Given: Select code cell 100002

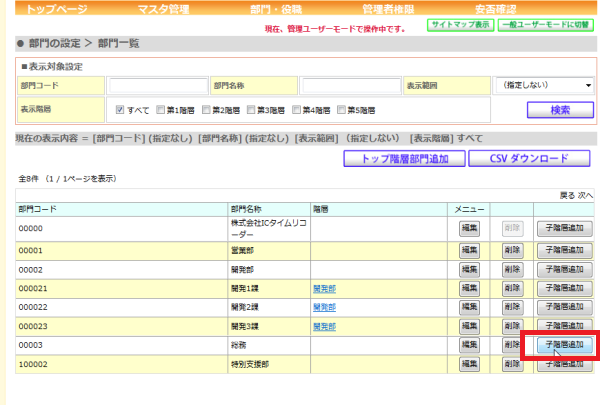Looking at the screenshot, I should (122, 364).
